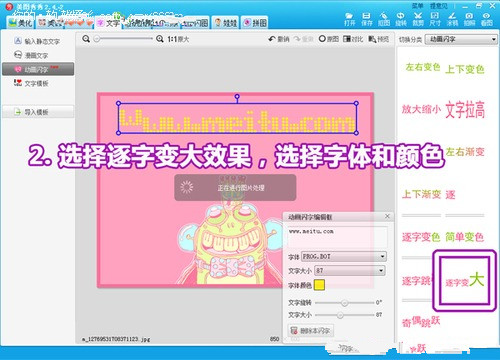Image resolution: width=500 pixels, height=360 pixels.
Task: Click the 菜单 menu link in the title bar
Action: click(x=417, y=6)
